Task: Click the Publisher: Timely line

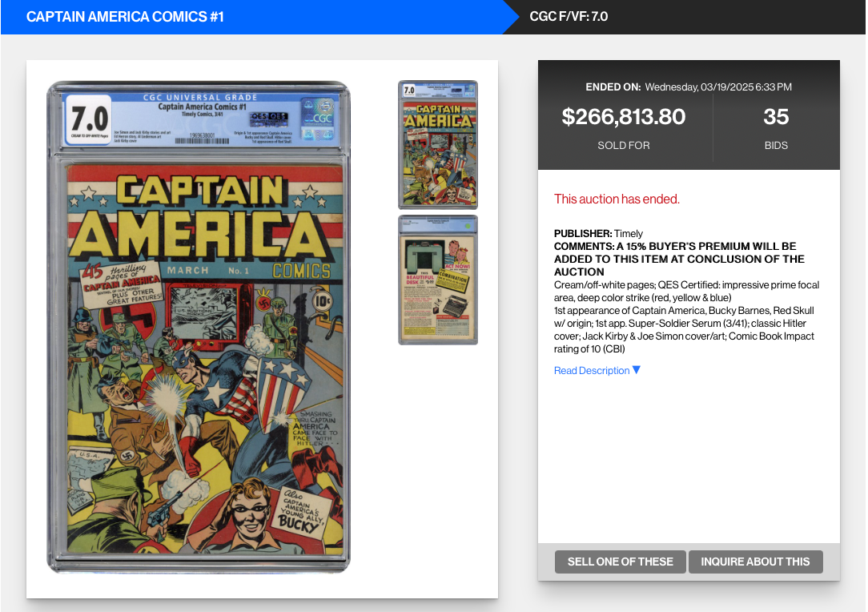Action: coord(598,234)
